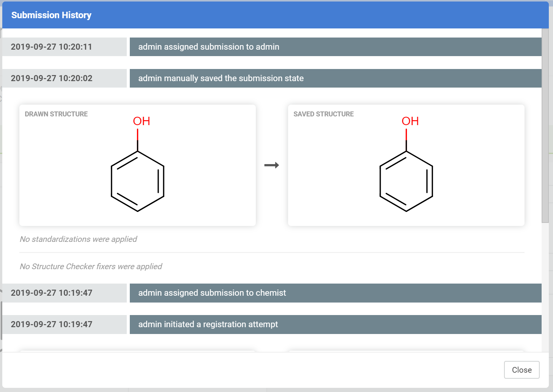
Task: Select the drawn structure benzene ring
Action: [x=137, y=181]
